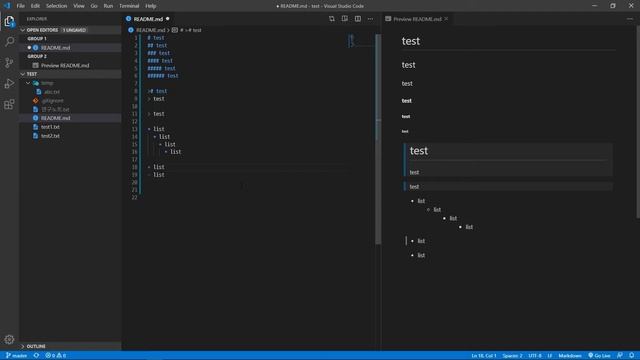Click the LF end-of-line selector

coord(550,356)
